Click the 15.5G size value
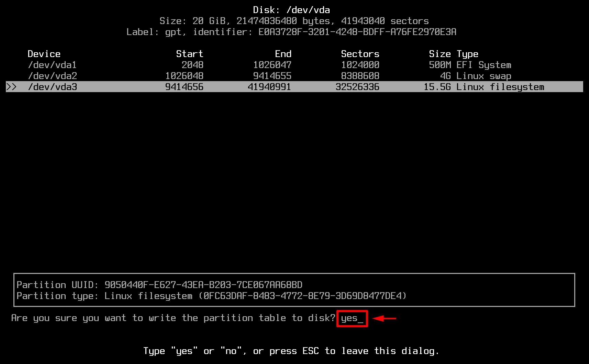589x364 pixels. 437,87
